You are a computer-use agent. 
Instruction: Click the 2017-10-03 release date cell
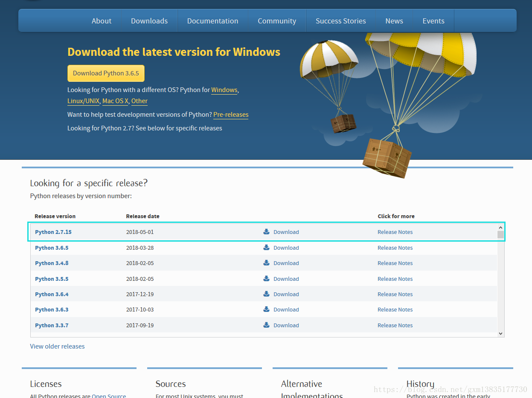140,309
